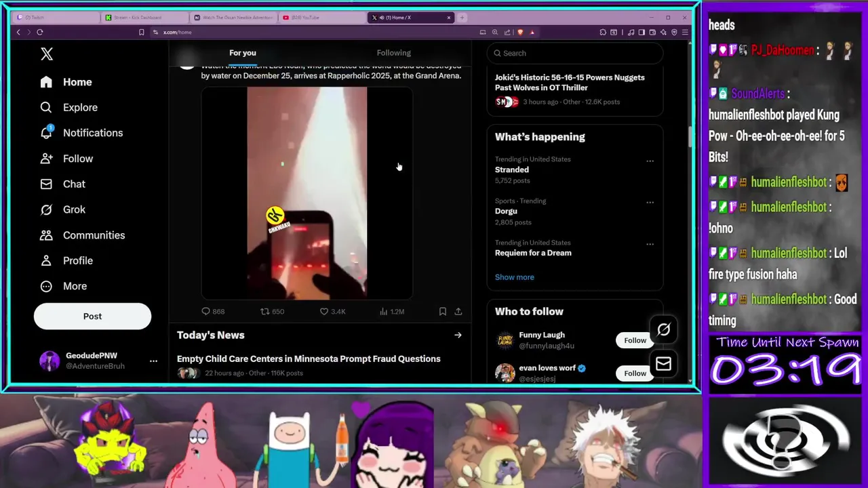Share the Rapperholic video post
Viewport: 868px width, 488px height.
coord(458,312)
